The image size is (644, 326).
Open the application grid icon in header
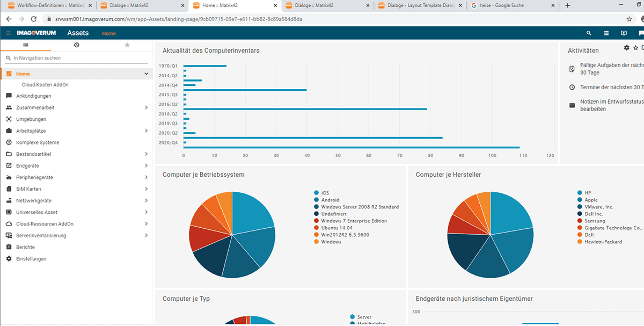click(606, 33)
